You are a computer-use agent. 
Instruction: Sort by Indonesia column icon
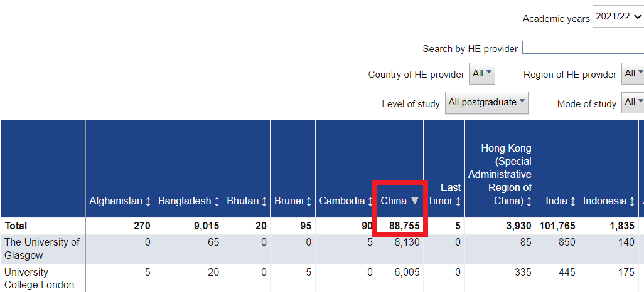[x=632, y=201]
